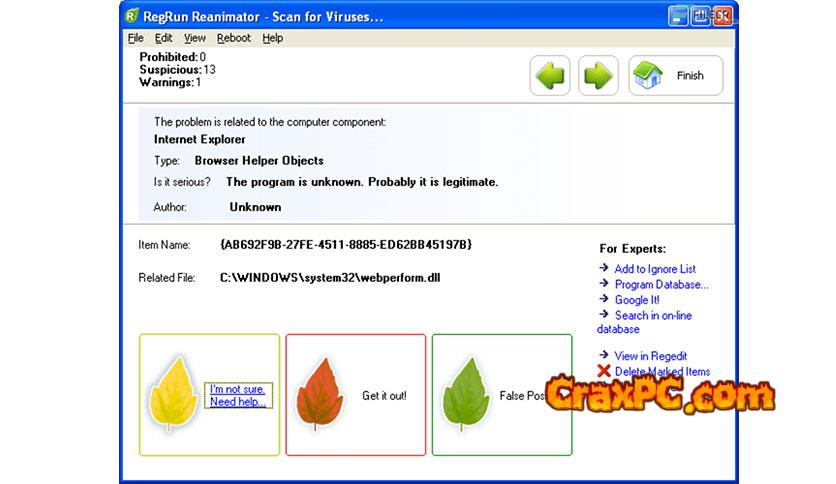Go to previous item with green left arrow

pos(550,76)
